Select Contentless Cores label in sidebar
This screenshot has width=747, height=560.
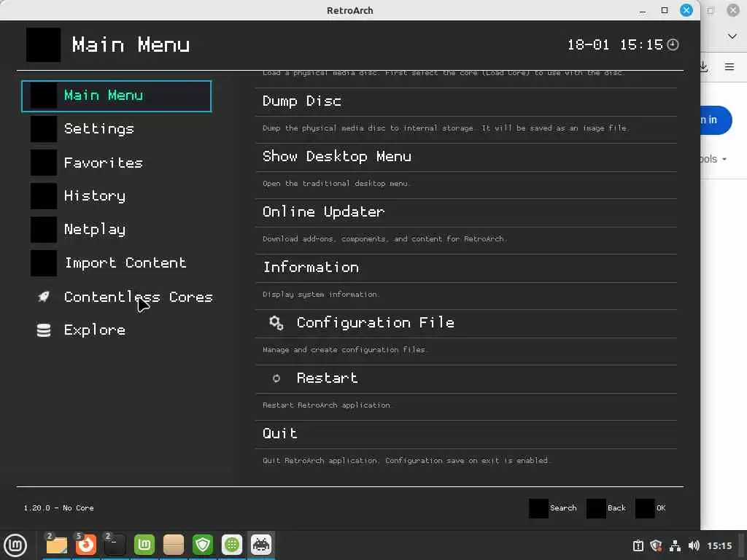(x=138, y=297)
